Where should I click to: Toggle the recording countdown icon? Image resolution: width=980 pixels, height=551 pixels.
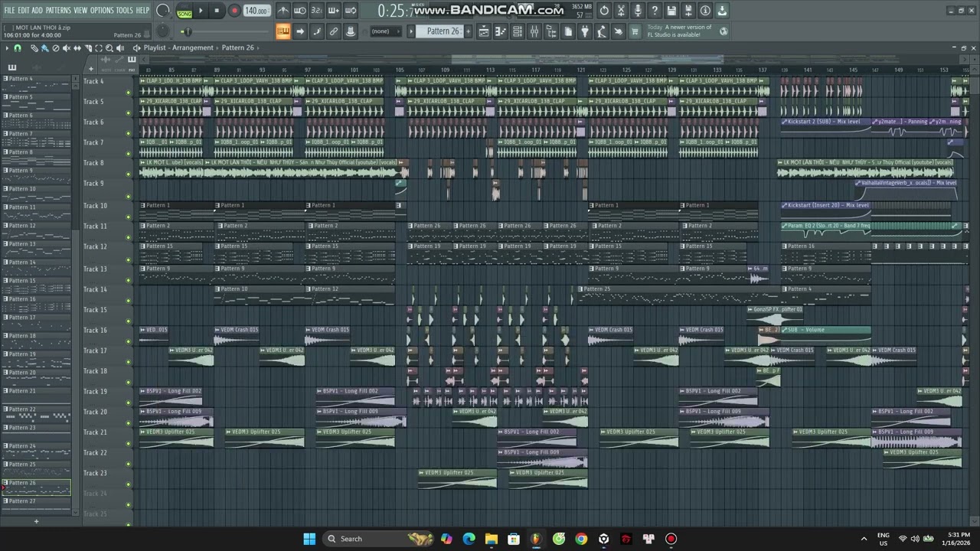(317, 11)
